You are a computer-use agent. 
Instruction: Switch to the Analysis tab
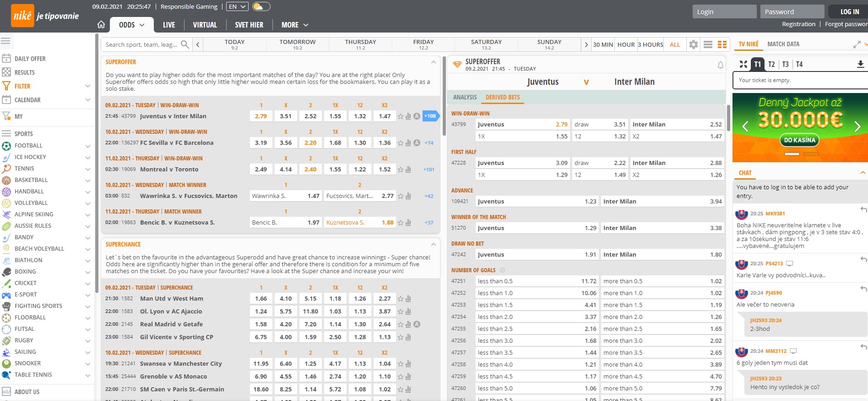point(465,97)
